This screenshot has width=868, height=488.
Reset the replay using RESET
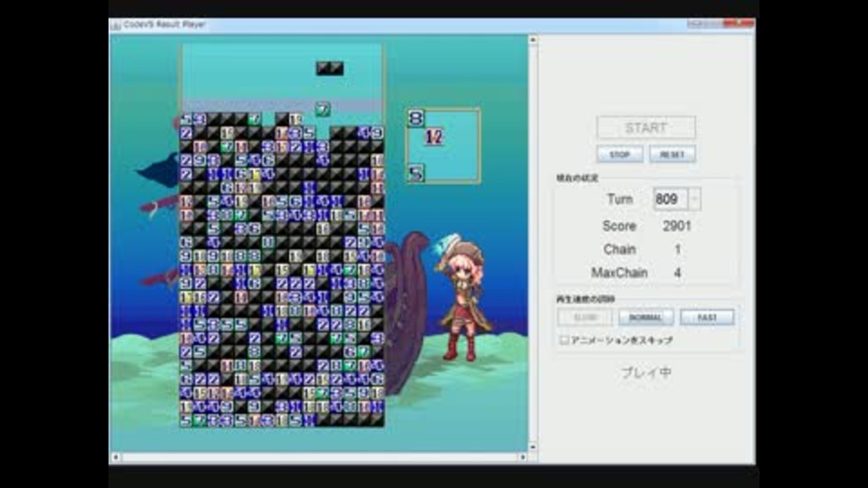(673, 155)
